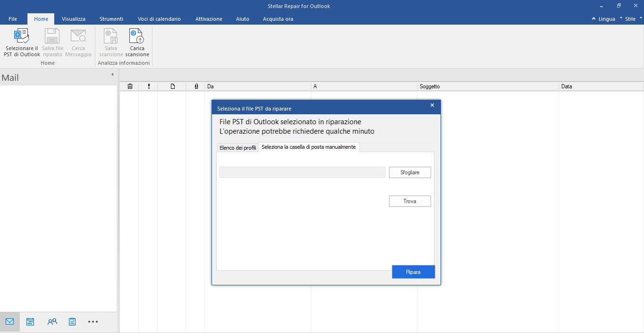Screen dimensions: 644x333
Task: Click the PST file path field
Action: pyautogui.click(x=302, y=172)
